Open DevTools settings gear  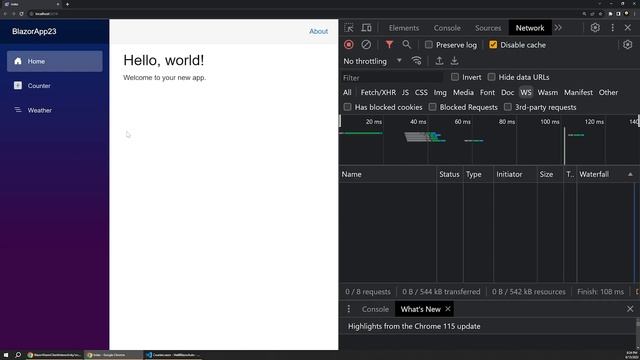tap(595, 28)
